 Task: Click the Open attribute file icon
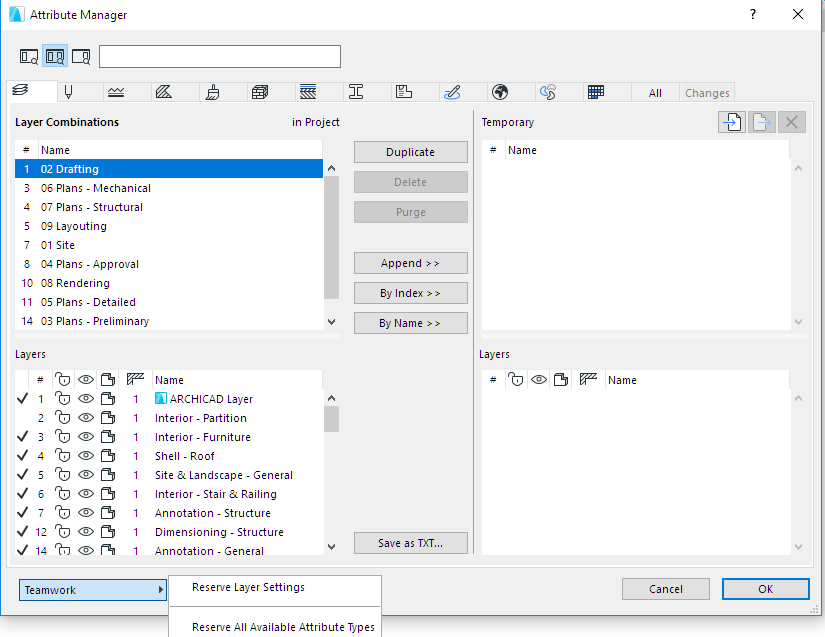(x=732, y=122)
